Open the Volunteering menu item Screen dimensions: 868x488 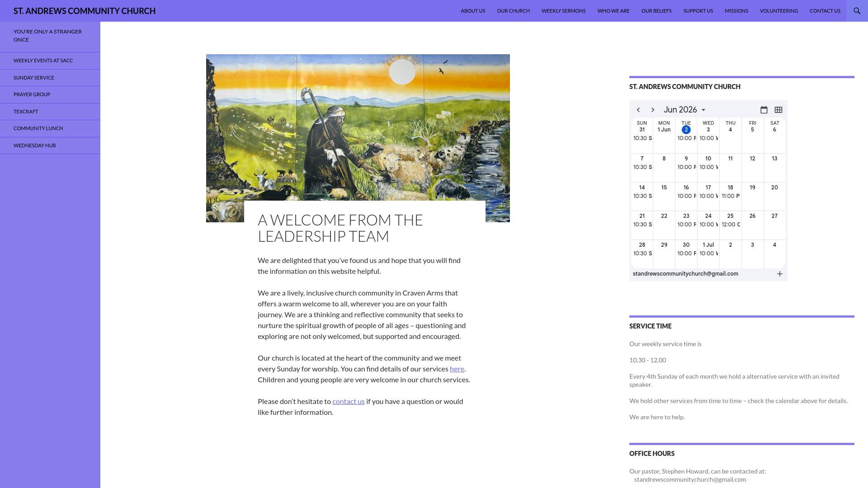[778, 11]
